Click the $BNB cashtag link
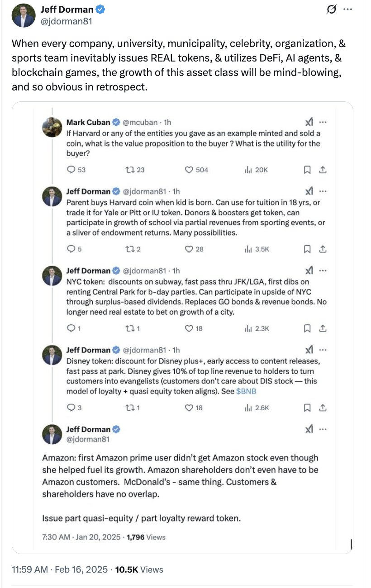The image size is (371, 588). pyautogui.click(x=246, y=391)
